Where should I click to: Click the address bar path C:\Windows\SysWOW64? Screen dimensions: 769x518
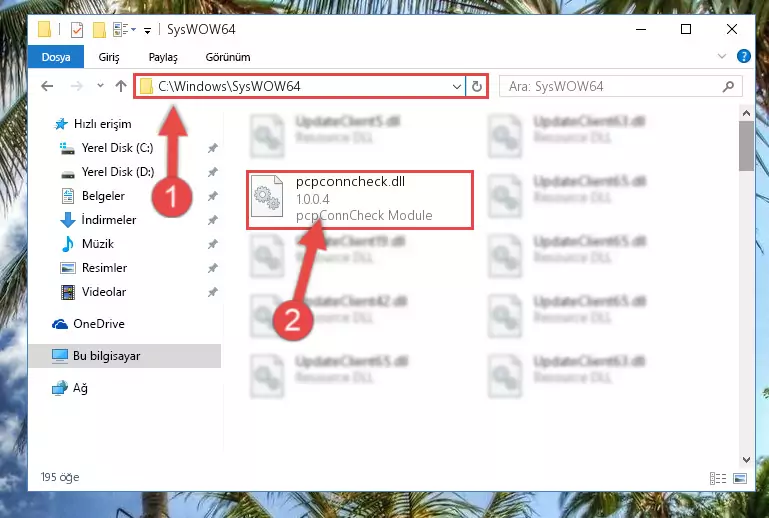229,86
